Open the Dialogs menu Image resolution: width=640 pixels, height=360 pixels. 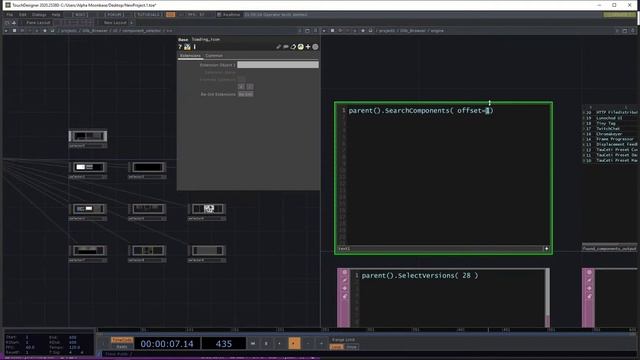point(39,15)
